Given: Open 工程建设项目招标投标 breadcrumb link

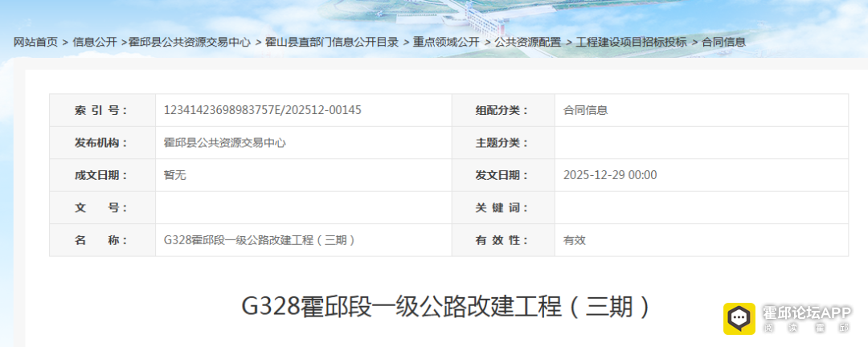Looking at the screenshot, I should (x=631, y=42).
